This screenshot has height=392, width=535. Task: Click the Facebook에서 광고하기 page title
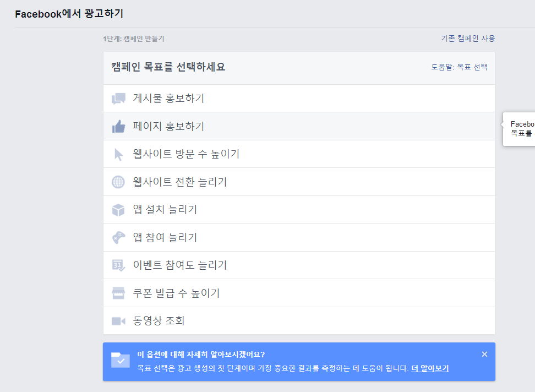point(69,14)
